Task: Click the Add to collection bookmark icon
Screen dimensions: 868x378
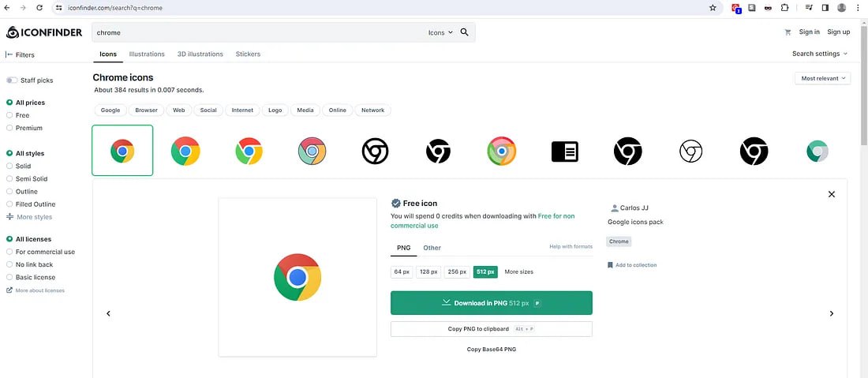Action: pyautogui.click(x=610, y=265)
